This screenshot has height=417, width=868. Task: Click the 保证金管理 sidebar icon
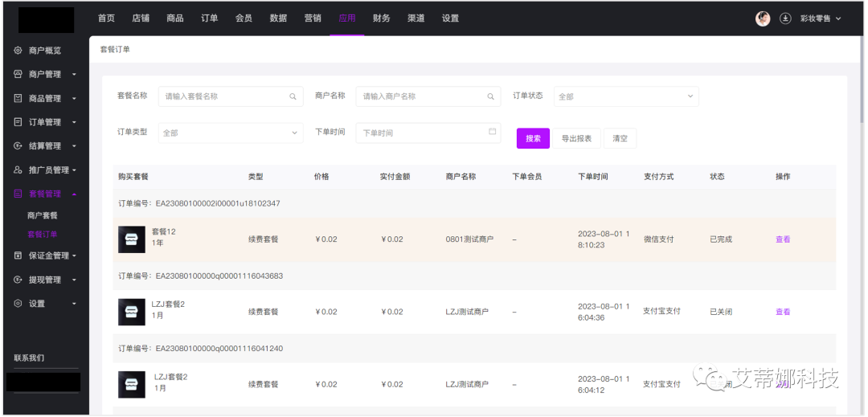tap(18, 256)
